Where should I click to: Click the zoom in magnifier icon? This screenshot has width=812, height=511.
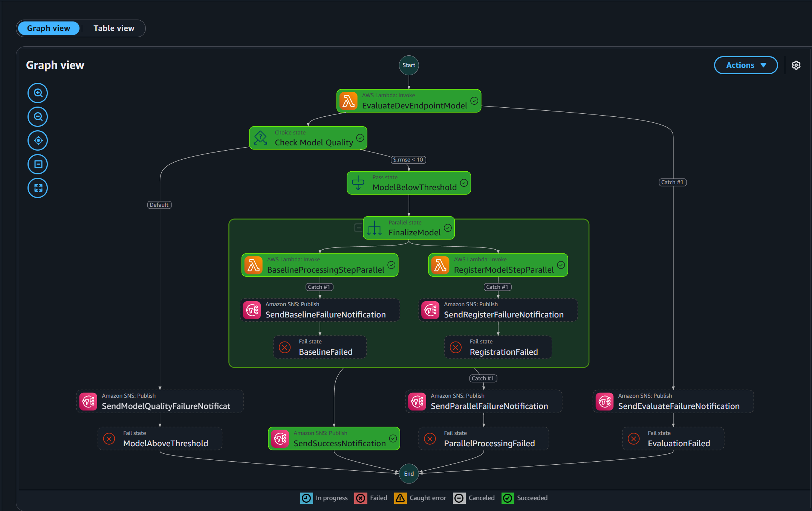pos(38,93)
